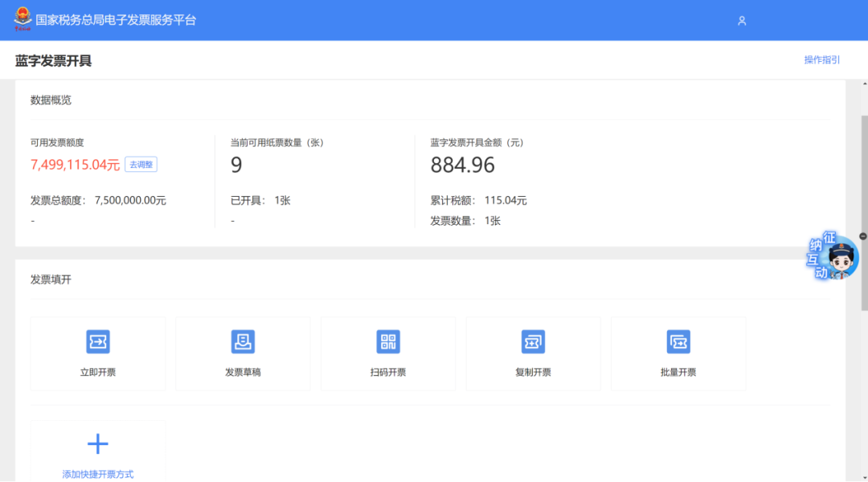Image resolution: width=868 pixels, height=482 pixels.
Task: Launch 扫码开票 QR code invoicing
Action: pos(388,342)
